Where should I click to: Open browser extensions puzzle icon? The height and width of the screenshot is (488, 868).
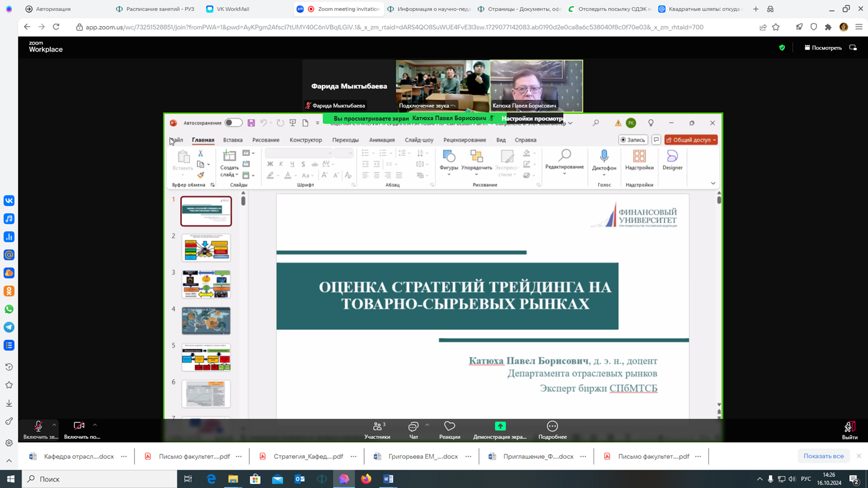click(828, 27)
